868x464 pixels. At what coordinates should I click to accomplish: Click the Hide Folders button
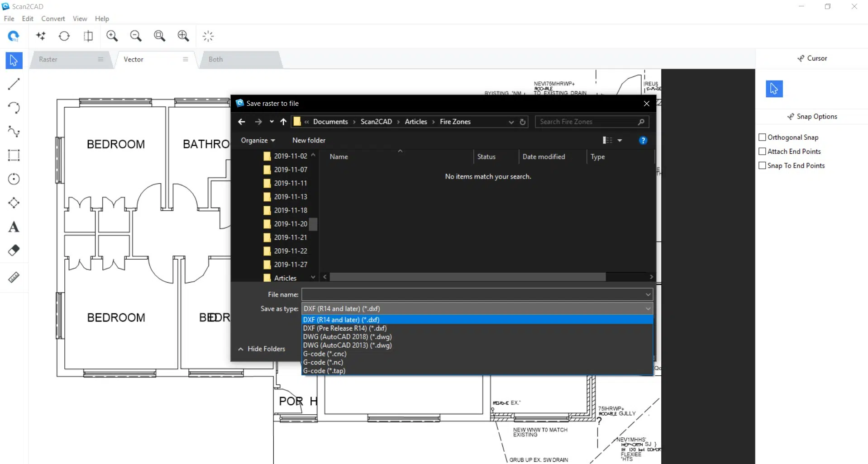[266, 349]
